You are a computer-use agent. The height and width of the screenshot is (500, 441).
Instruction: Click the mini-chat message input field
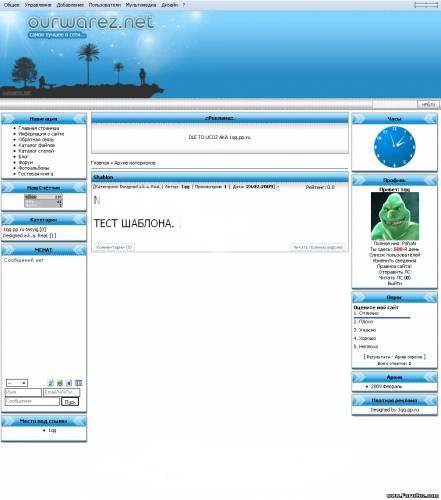coord(32,401)
